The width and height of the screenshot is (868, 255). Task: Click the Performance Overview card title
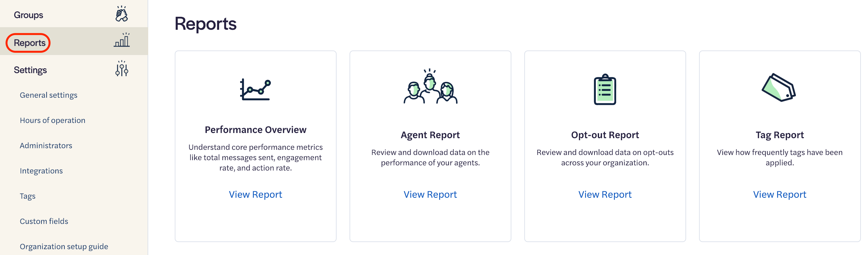point(255,130)
